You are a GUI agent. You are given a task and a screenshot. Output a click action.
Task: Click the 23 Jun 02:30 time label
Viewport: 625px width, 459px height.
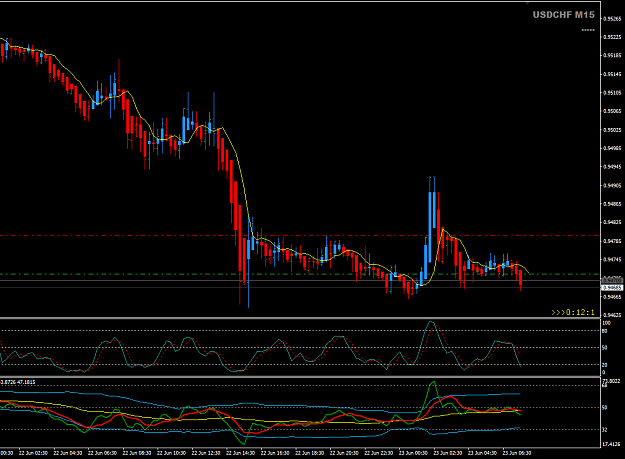tap(448, 453)
